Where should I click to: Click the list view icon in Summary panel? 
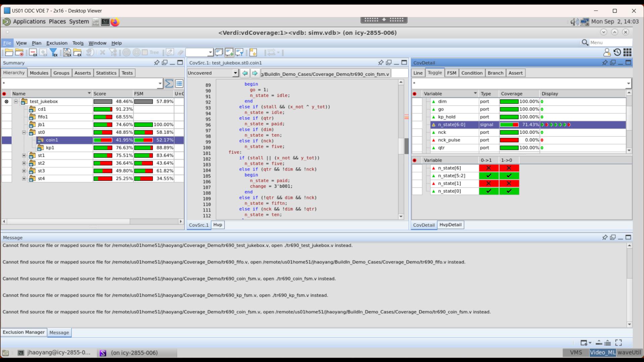coord(179,83)
